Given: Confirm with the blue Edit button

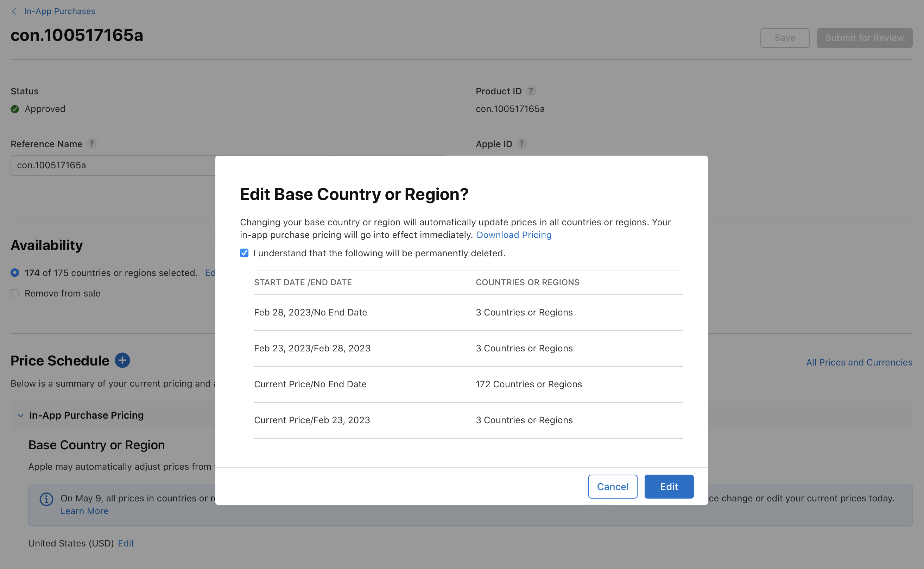Looking at the screenshot, I should tap(668, 486).
